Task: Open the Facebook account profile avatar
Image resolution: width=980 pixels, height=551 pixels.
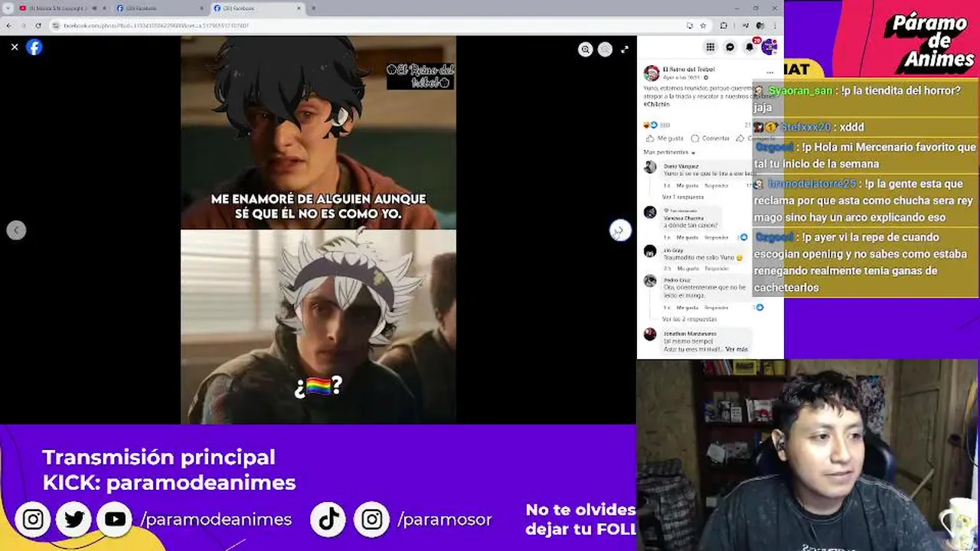Action: click(769, 47)
